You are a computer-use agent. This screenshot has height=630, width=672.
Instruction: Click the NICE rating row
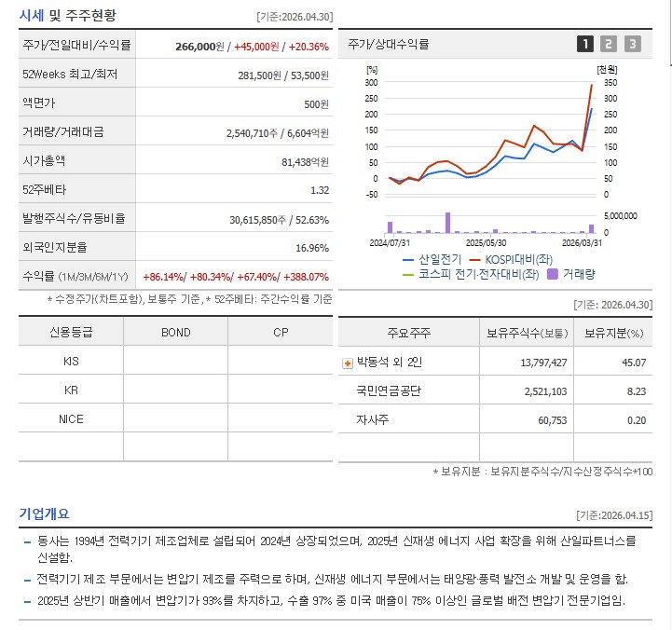176,418
